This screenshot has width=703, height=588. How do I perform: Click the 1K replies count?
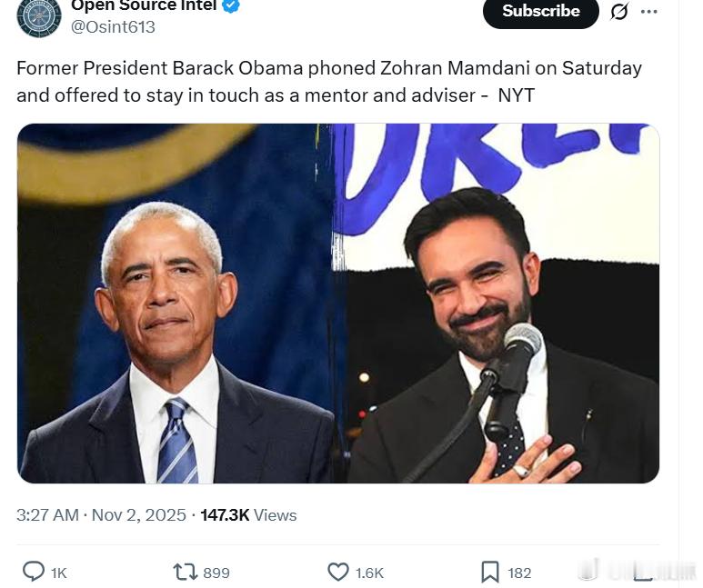click(59, 573)
